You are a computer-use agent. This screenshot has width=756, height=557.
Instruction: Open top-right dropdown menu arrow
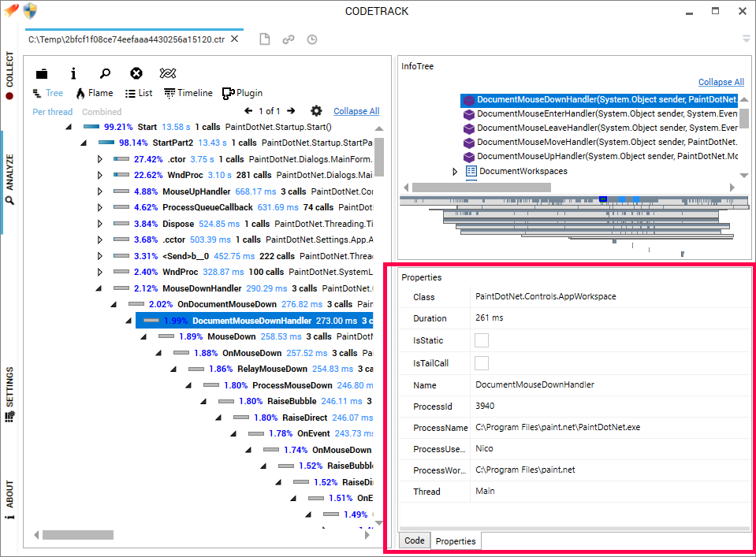point(746,39)
